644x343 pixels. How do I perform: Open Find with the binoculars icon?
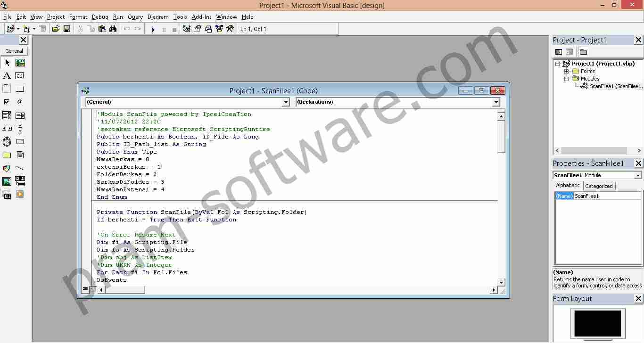[113, 29]
